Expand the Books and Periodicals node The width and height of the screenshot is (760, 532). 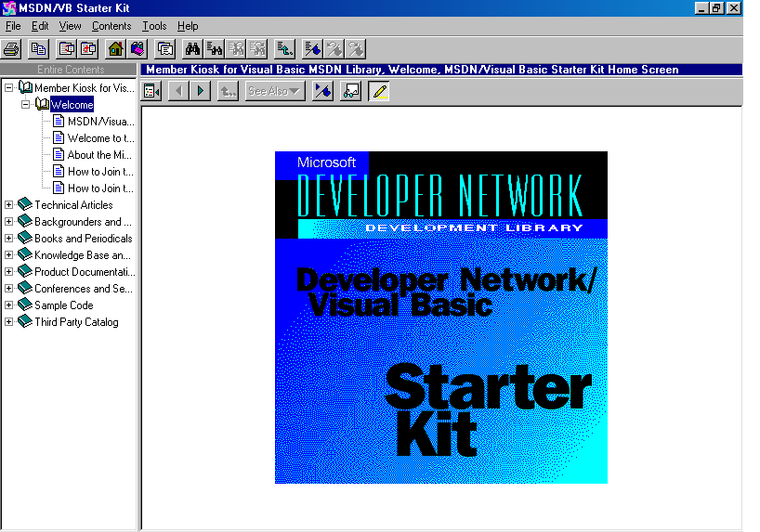point(8,239)
